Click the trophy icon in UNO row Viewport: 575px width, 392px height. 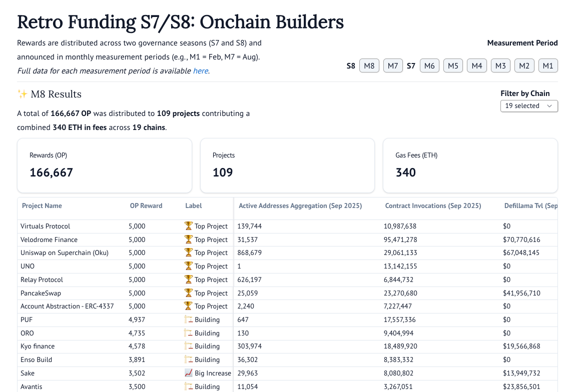(188, 266)
